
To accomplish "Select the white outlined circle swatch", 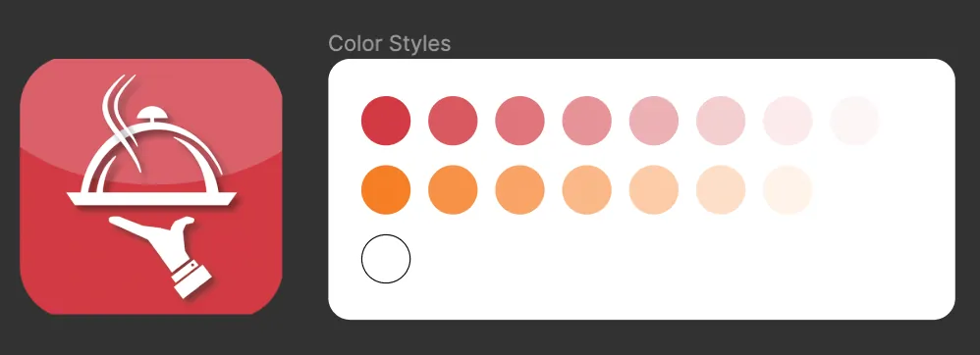I will pyautogui.click(x=386, y=259).
